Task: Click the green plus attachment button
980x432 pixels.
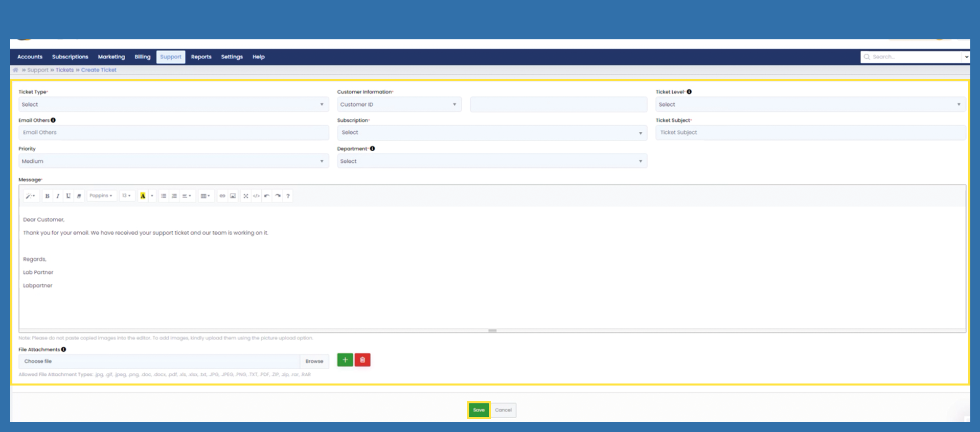Action: [x=345, y=360]
